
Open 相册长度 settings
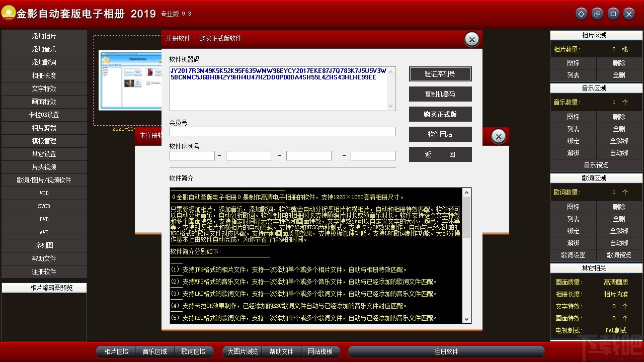(44, 76)
